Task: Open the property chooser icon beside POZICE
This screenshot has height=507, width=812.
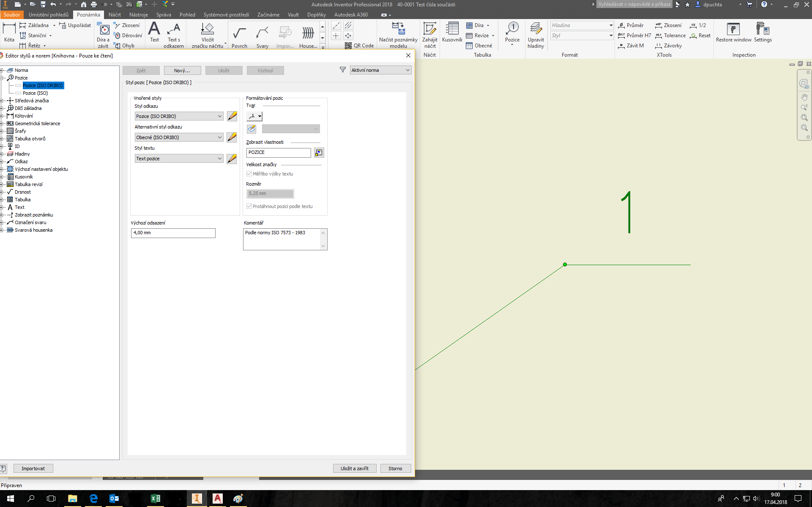Action: tap(319, 153)
